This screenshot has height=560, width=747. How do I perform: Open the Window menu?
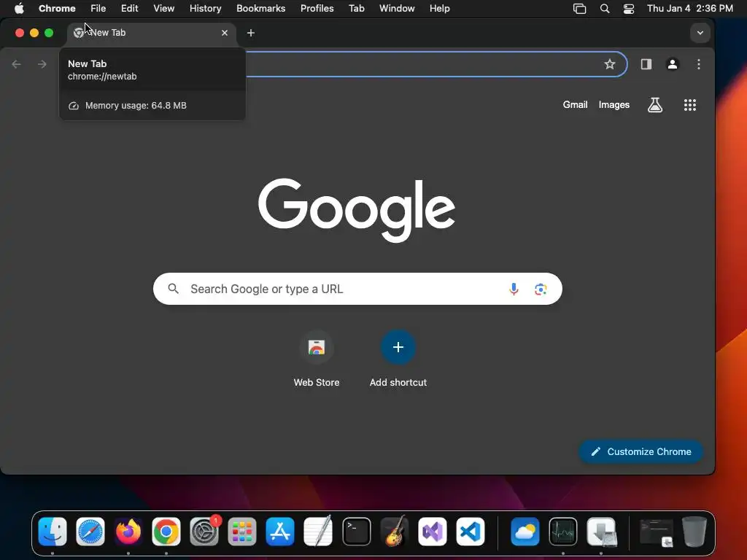tap(397, 9)
